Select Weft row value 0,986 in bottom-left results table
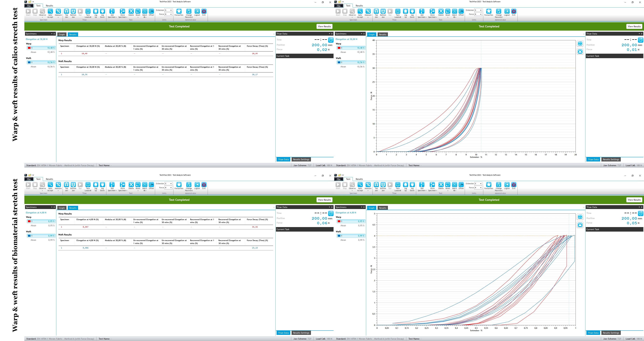 point(86,248)
